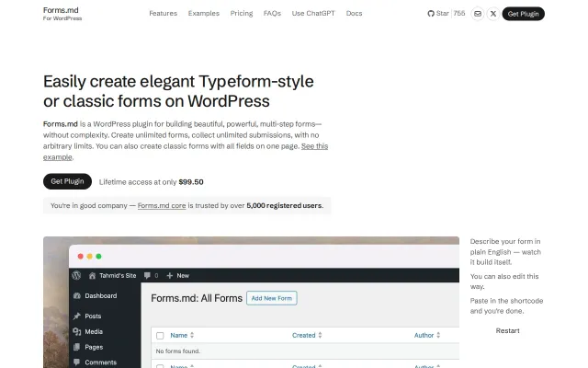Open the Examples nav item
This screenshot has height=368, width=588.
204,14
